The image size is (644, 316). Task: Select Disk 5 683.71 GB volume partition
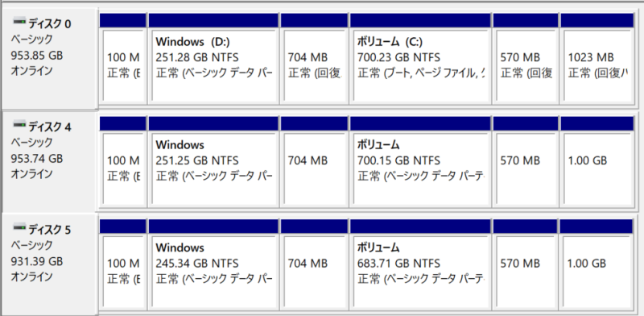(x=420, y=264)
